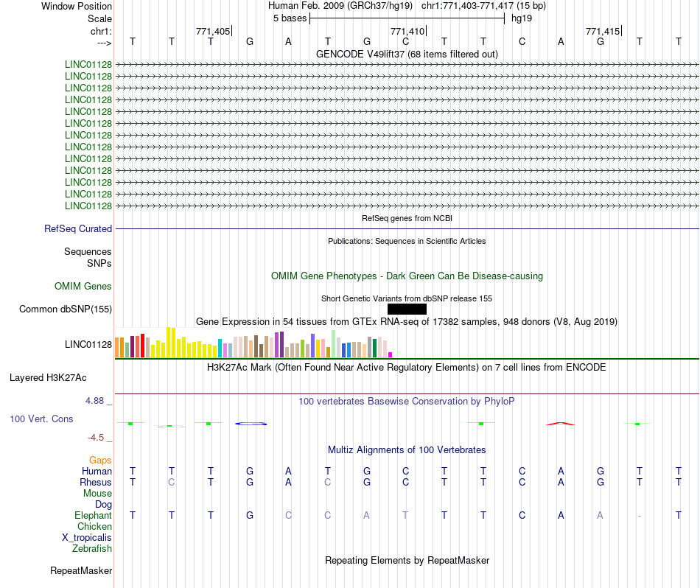The width and height of the screenshot is (700, 588).
Task: Select the Sequences SNPs track label
Action: click(x=88, y=258)
